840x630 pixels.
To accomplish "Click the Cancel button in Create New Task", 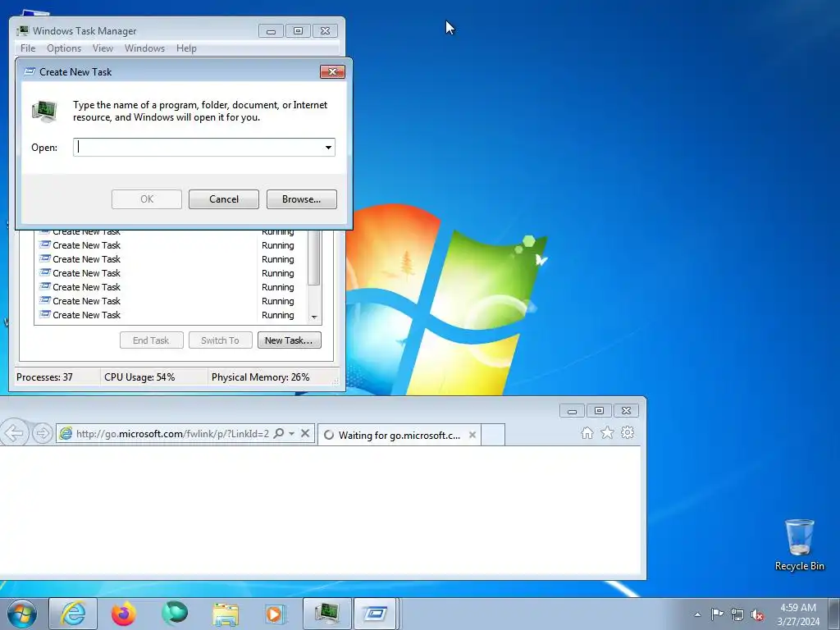I will tap(224, 199).
